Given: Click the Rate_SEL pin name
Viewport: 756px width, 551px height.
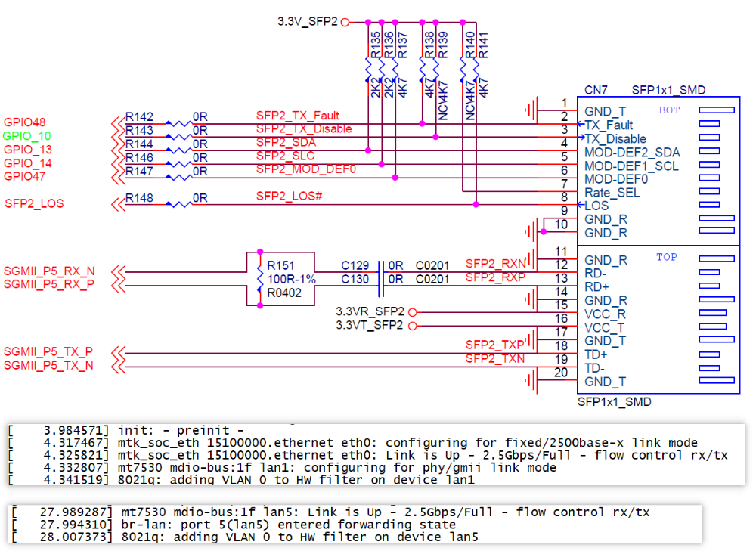Looking at the screenshot, I should point(612,193).
